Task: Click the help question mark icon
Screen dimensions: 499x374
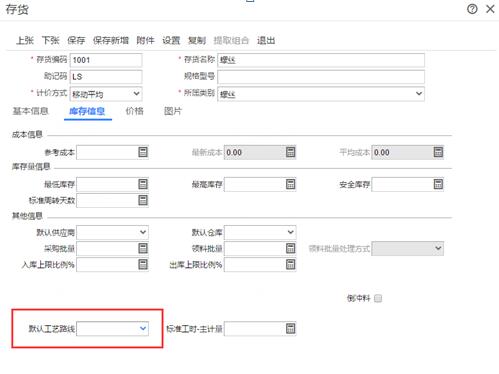Action: click(472, 9)
